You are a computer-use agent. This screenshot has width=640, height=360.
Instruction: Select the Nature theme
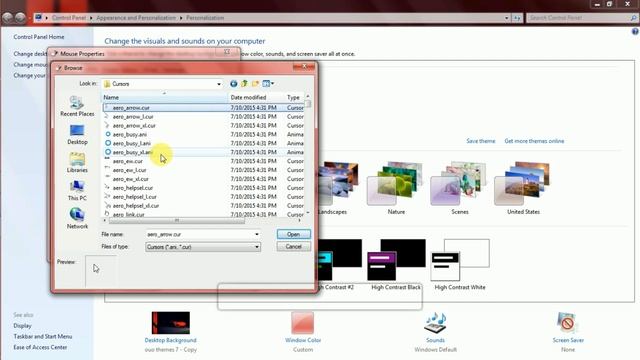click(396, 188)
